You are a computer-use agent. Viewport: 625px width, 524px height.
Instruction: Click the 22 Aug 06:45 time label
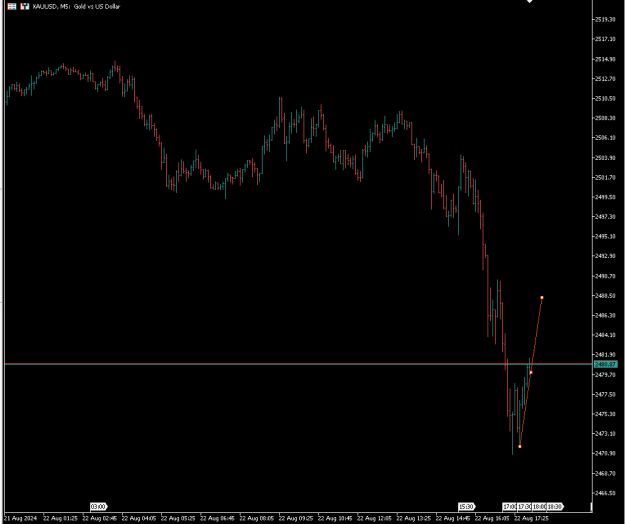[x=217, y=518]
